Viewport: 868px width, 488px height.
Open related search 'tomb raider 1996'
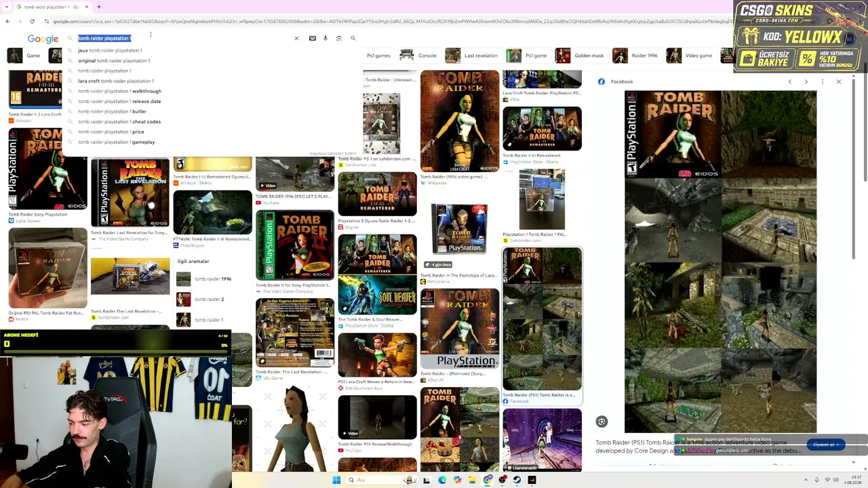click(x=203, y=279)
